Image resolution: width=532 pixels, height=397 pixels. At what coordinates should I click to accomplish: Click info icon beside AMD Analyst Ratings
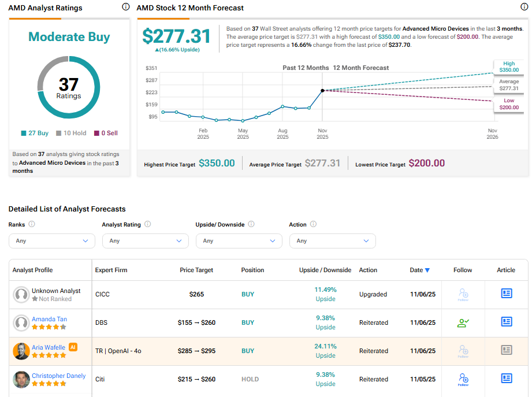126,7
